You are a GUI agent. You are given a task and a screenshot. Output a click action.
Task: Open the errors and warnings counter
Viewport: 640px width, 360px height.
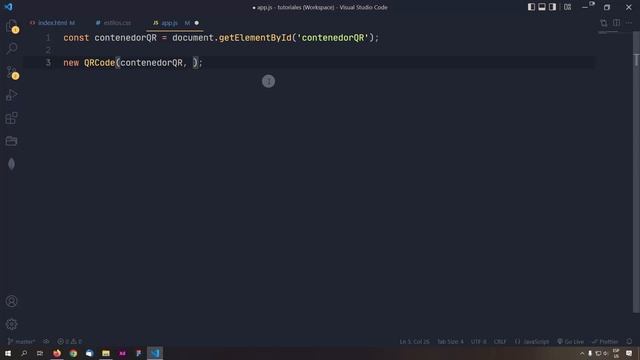pos(69,341)
